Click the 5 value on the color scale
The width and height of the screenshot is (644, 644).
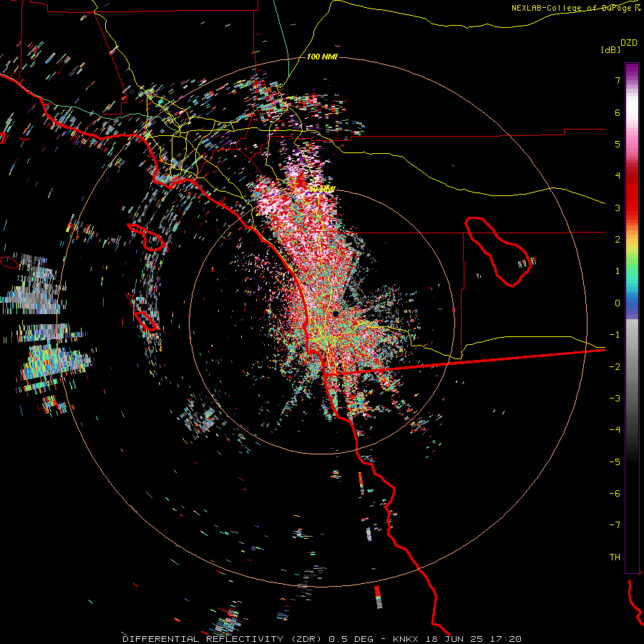(x=618, y=144)
